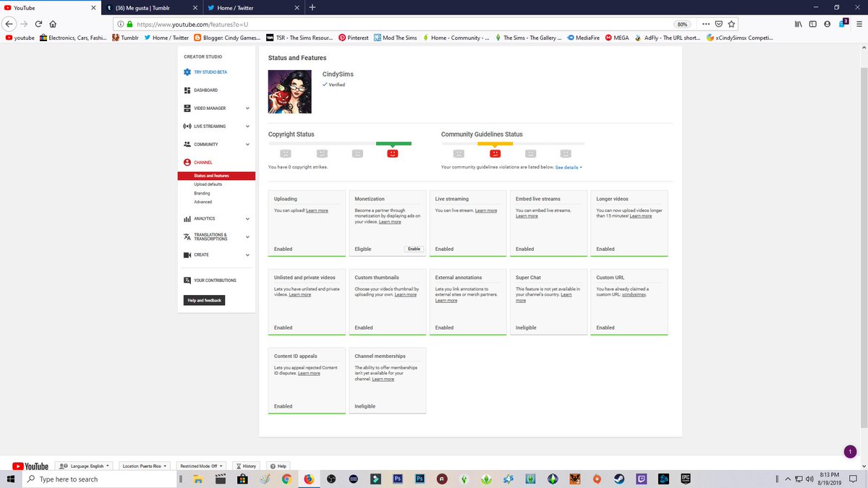Click the Your Contributions icon
Screen dimensions: 868x488
pyautogui.click(x=187, y=280)
